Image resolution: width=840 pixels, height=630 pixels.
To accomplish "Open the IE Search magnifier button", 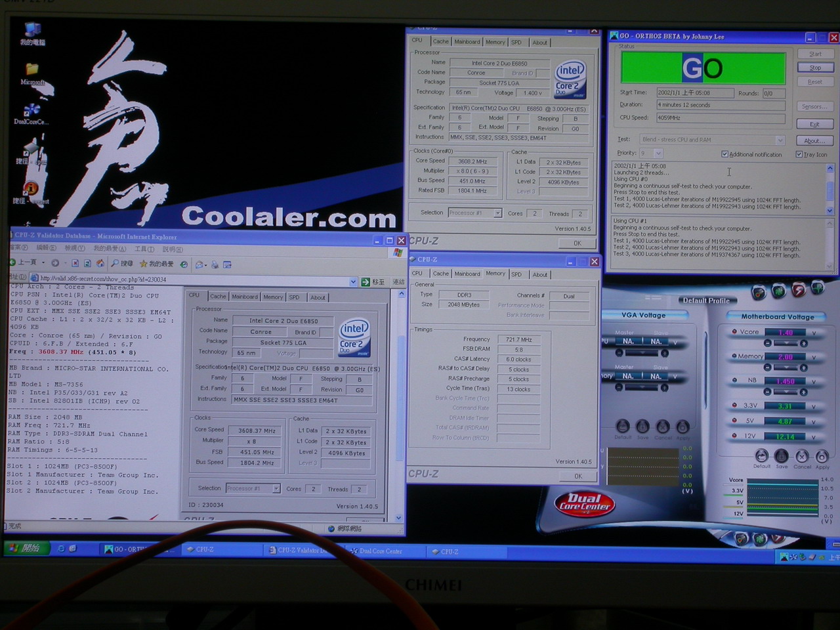I will tap(121, 263).
